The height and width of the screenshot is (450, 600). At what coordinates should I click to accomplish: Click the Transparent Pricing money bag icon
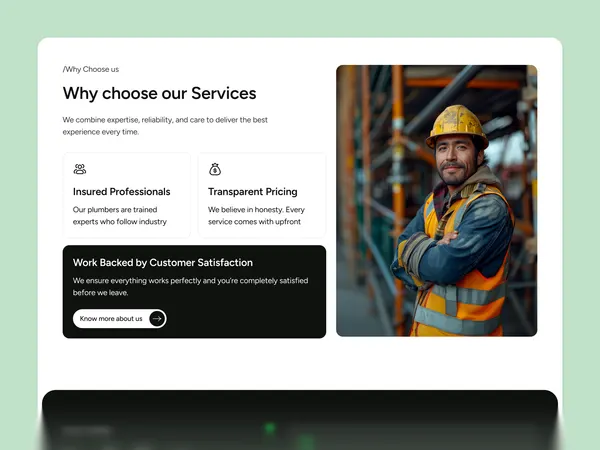coord(215,169)
